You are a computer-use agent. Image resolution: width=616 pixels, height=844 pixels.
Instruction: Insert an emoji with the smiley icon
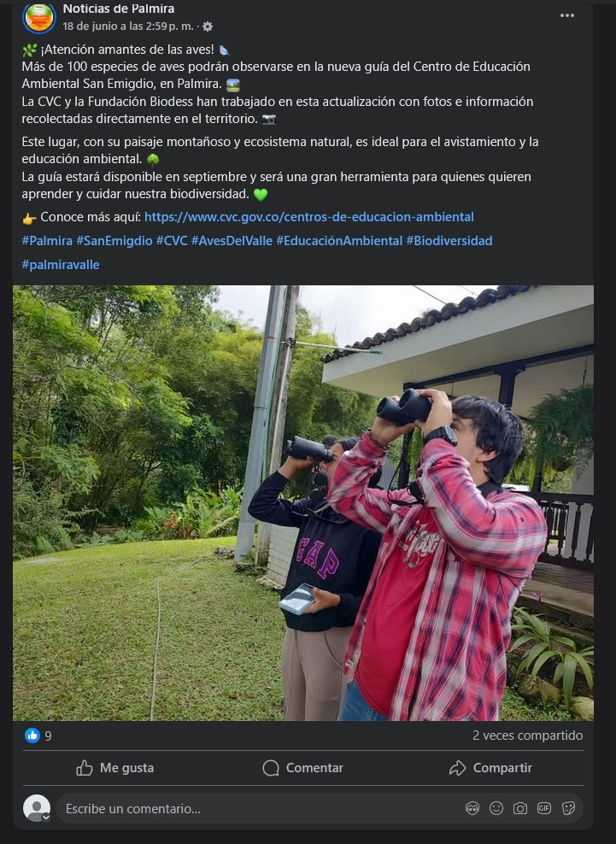496,808
